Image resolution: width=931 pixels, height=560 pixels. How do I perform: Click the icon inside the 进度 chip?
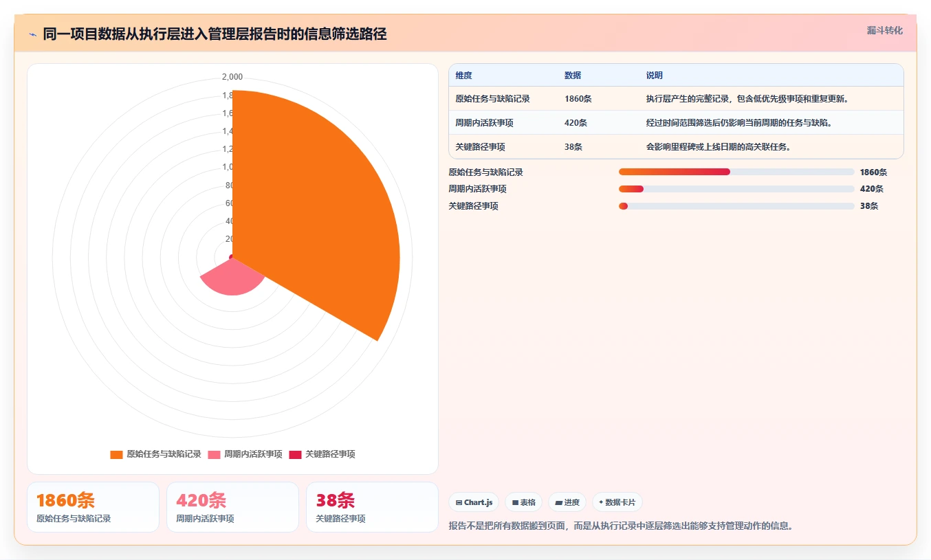[558, 503]
